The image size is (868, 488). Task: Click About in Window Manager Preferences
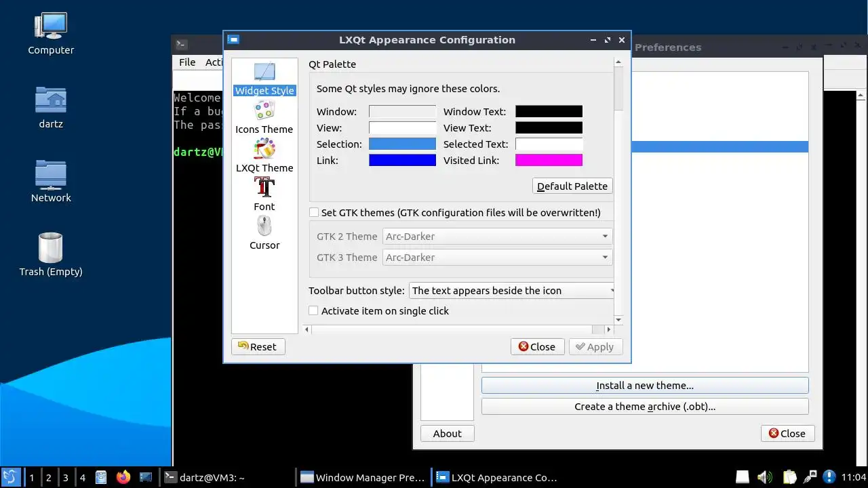pyautogui.click(x=448, y=434)
